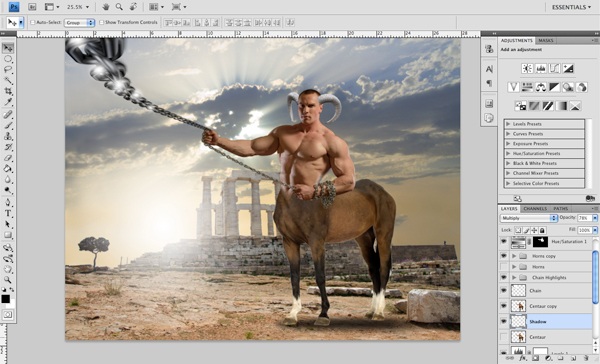
Task: Toggle visibility of the Shadow layer
Action: click(x=504, y=322)
